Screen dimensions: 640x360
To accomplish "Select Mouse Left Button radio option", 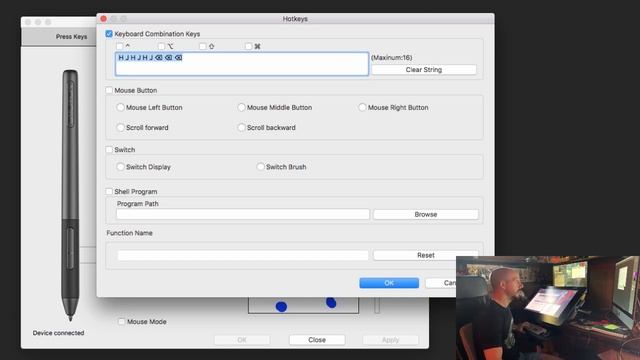I will [x=120, y=107].
